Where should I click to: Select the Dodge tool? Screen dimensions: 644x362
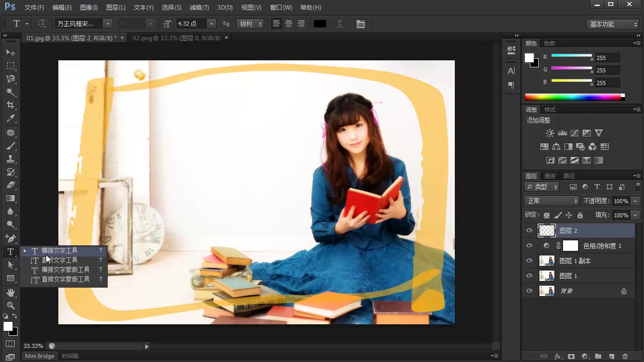10,224
